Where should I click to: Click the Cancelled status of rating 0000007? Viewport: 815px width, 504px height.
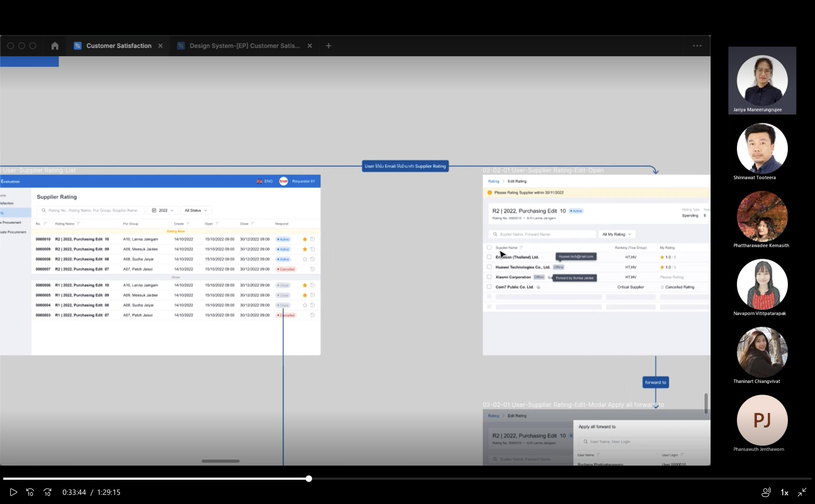pyautogui.click(x=286, y=269)
